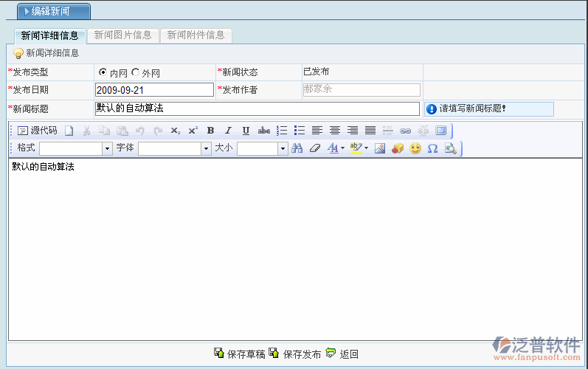Image resolution: width=588 pixels, height=369 pixels.
Task: Click the eraser remove-format icon
Action: [315, 148]
